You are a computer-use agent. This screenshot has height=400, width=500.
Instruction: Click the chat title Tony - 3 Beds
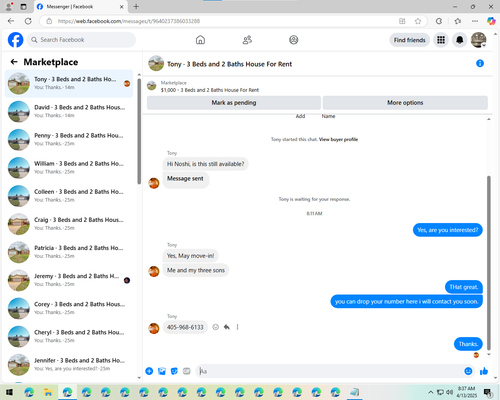tap(229, 64)
